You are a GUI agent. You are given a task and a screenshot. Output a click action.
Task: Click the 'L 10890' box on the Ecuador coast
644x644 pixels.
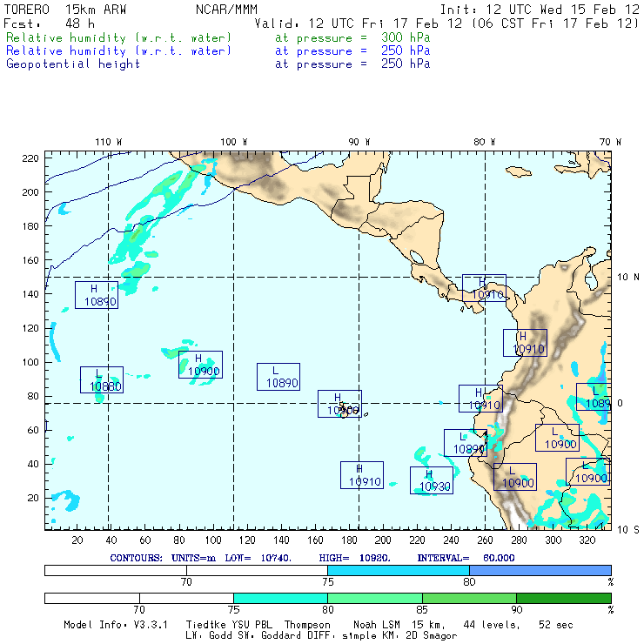466,443
